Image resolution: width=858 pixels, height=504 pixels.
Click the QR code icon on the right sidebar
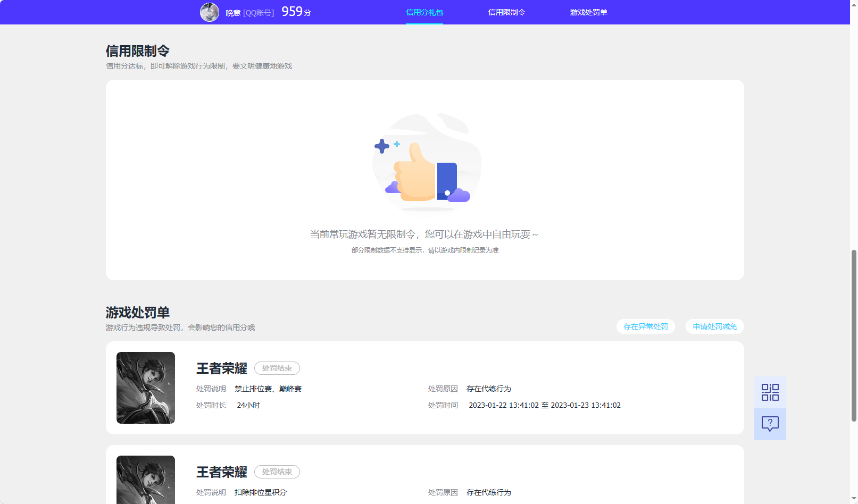770,391
